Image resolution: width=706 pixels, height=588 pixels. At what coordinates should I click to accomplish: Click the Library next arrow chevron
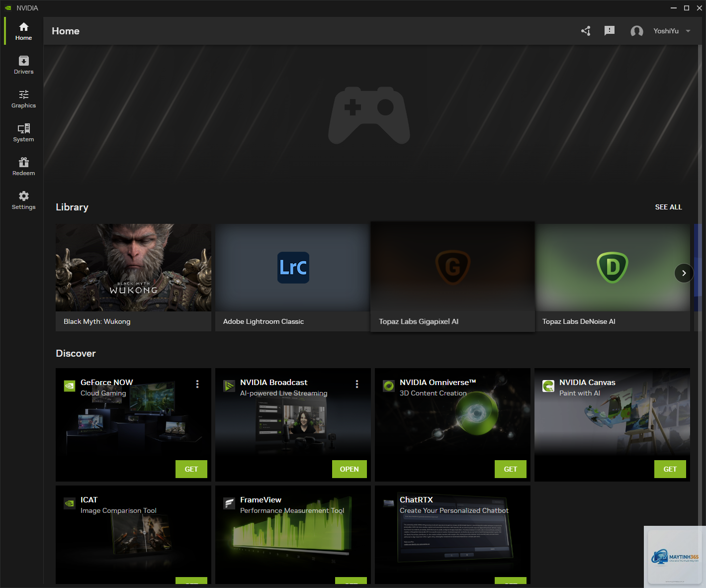click(684, 273)
